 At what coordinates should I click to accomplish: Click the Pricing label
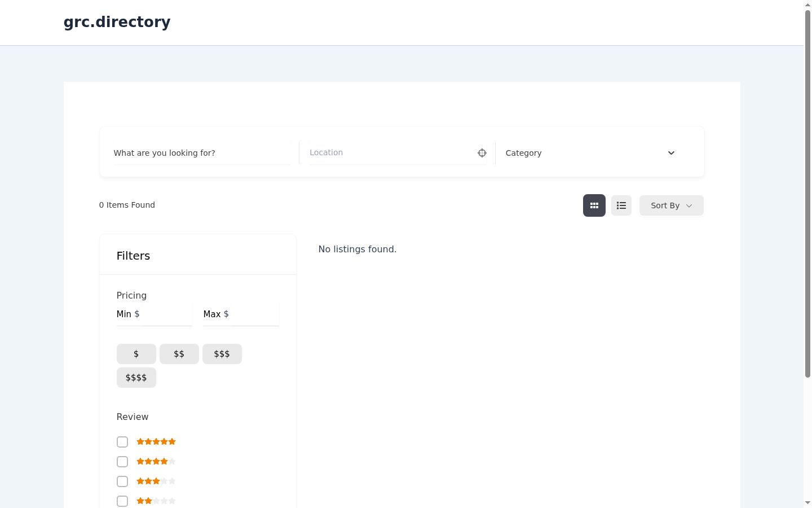pos(131,296)
